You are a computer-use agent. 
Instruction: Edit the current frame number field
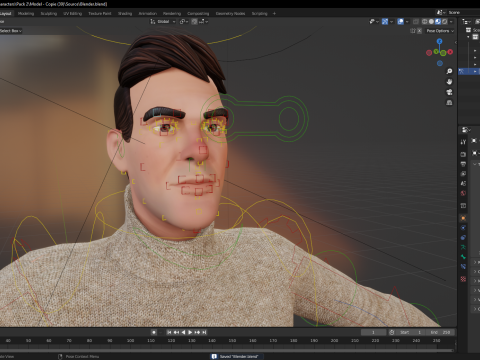373,332
